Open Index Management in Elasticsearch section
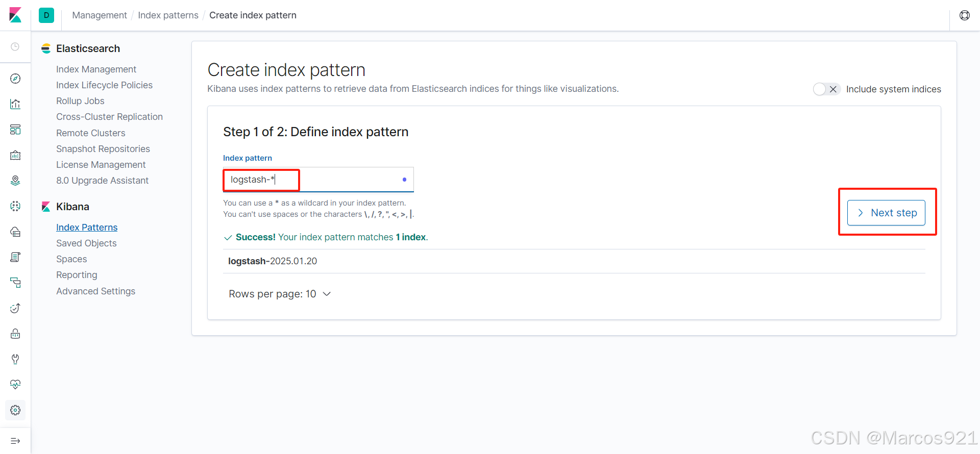This screenshot has height=454, width=980. (96, 69)
